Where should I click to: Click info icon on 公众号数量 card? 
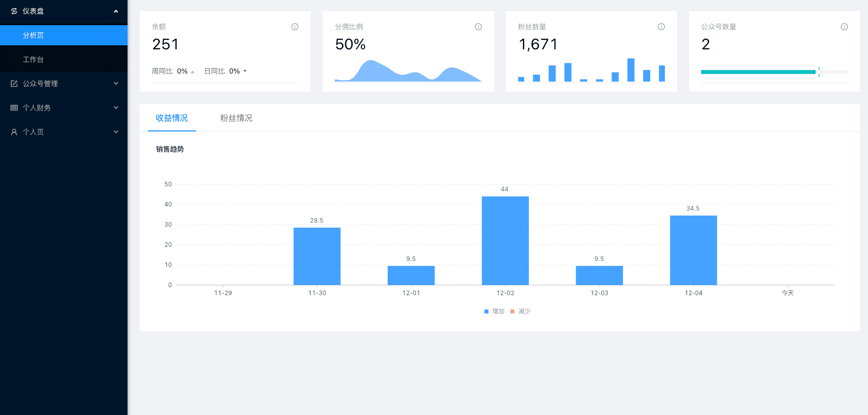point(844,27)
